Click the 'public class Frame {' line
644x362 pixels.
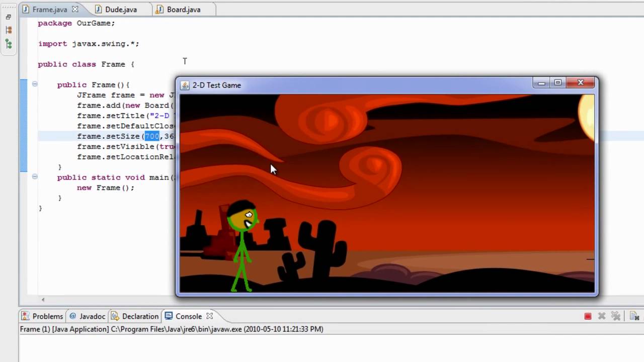(86, 64)
